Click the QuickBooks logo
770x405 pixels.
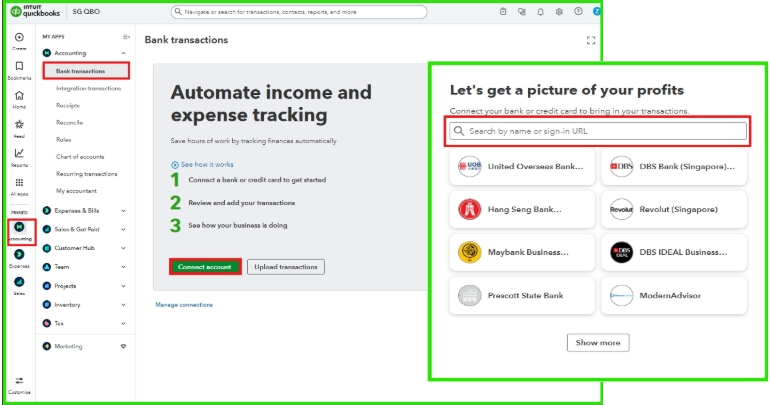click(x=35, y=11)
